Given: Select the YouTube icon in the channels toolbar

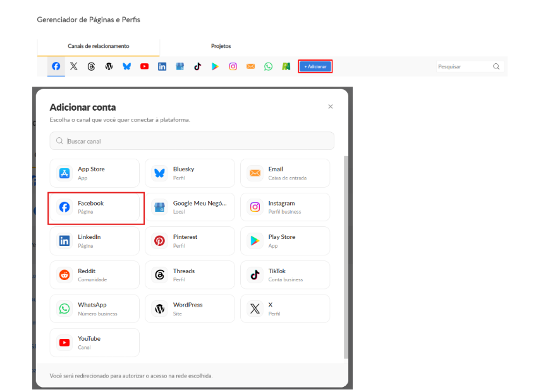Looking at the screenshot, I should click(x=144, y=66).
